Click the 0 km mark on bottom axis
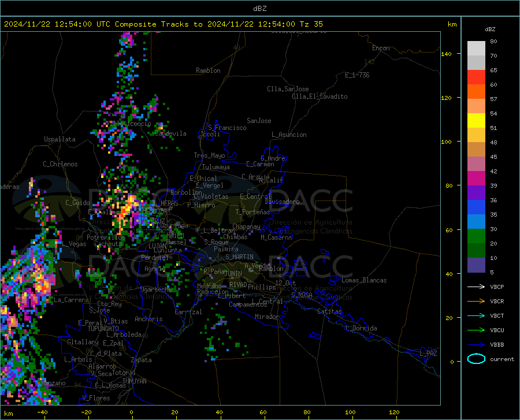 point(132,412)
